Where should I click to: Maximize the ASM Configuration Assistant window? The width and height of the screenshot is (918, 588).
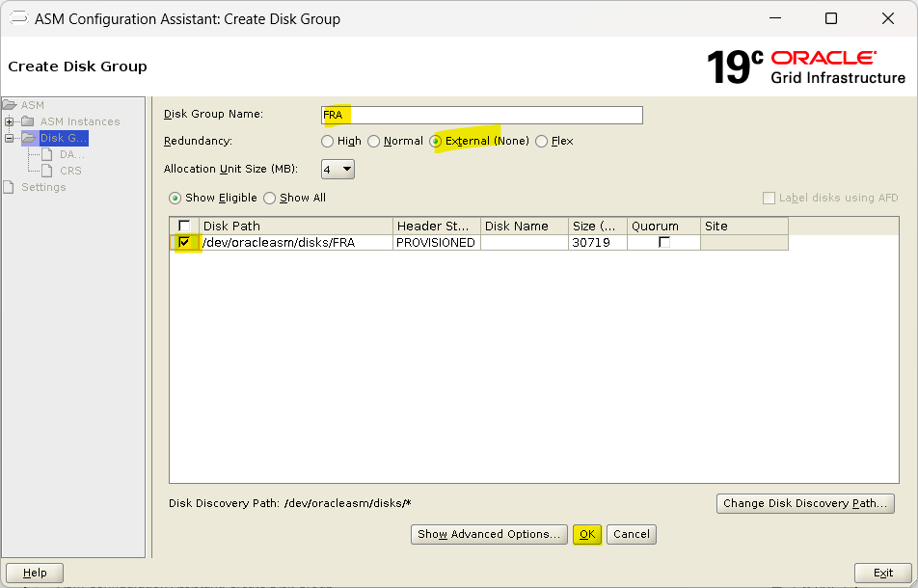[831, 18]
